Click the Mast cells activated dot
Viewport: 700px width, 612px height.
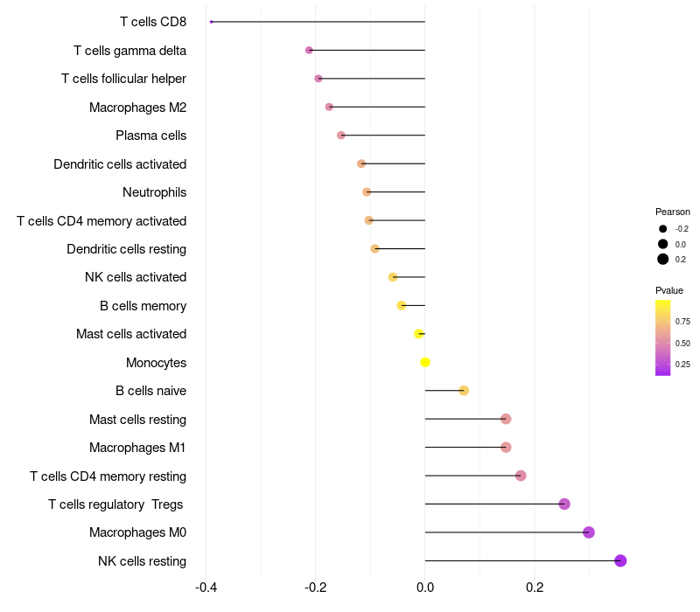[x=419, y=334]
